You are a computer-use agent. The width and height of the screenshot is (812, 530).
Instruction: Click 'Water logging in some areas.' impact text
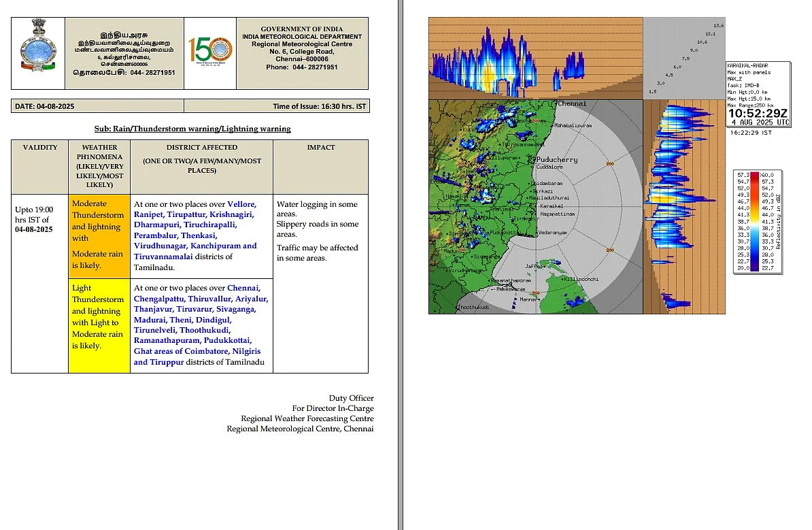click(x=317, y=210)
